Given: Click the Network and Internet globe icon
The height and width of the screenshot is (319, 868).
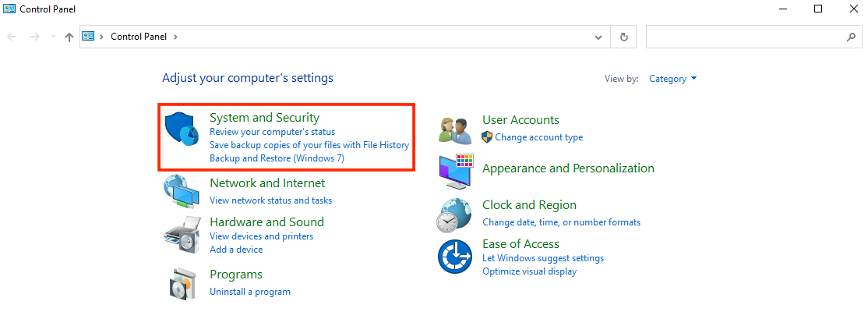Looking at the screenshot, I should 182,191.
